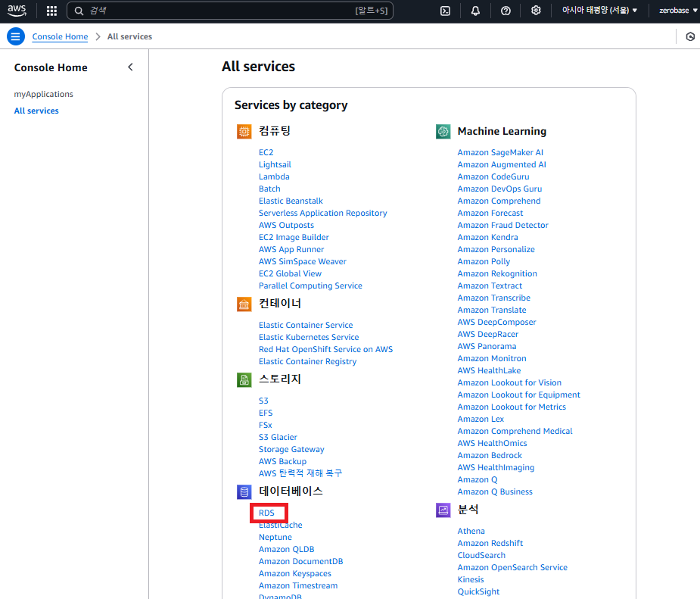This screenshot has height=599, width=700.
Task: Open Amazon Comprehend link
Action: coord(499,201)
